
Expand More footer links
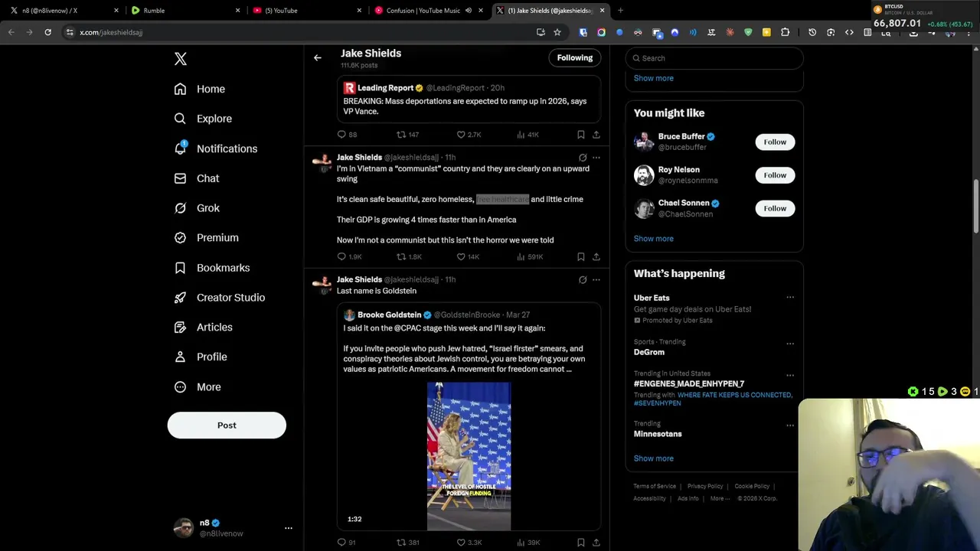720,498
